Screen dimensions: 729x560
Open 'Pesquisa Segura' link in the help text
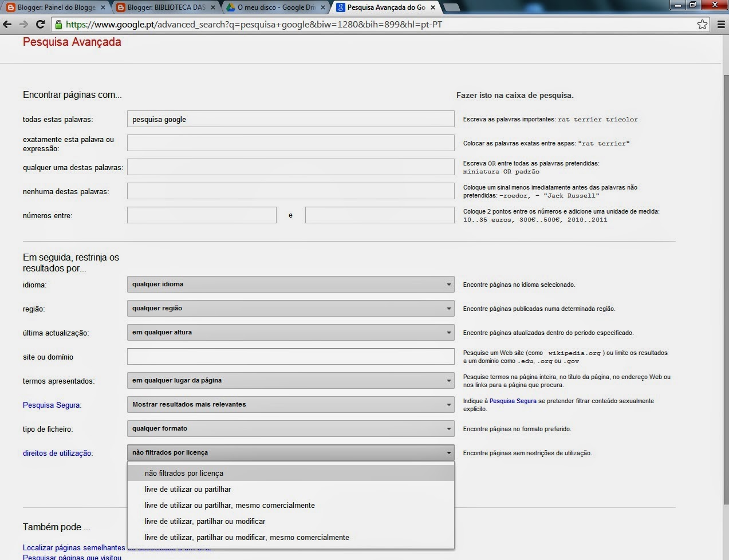[513, 401]
